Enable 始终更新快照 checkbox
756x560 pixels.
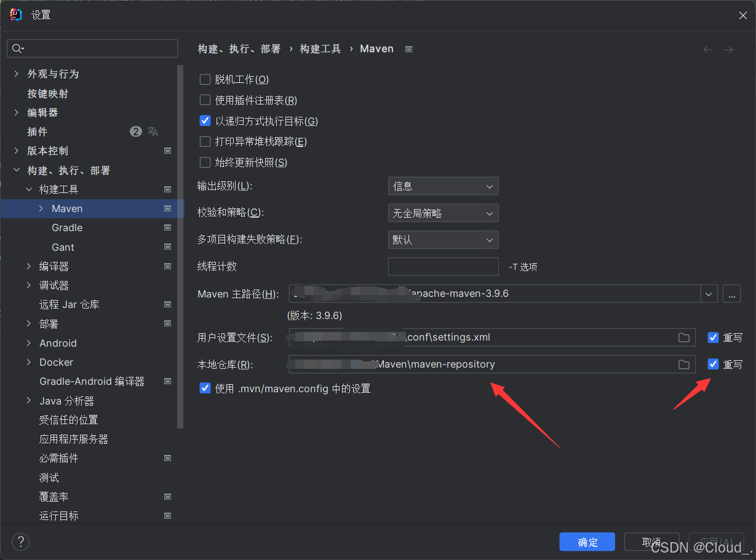coord(205,162)
